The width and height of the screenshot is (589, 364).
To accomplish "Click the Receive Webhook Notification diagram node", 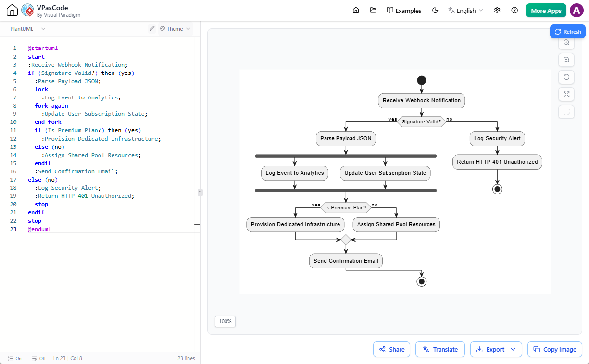I will coord(422,100).
